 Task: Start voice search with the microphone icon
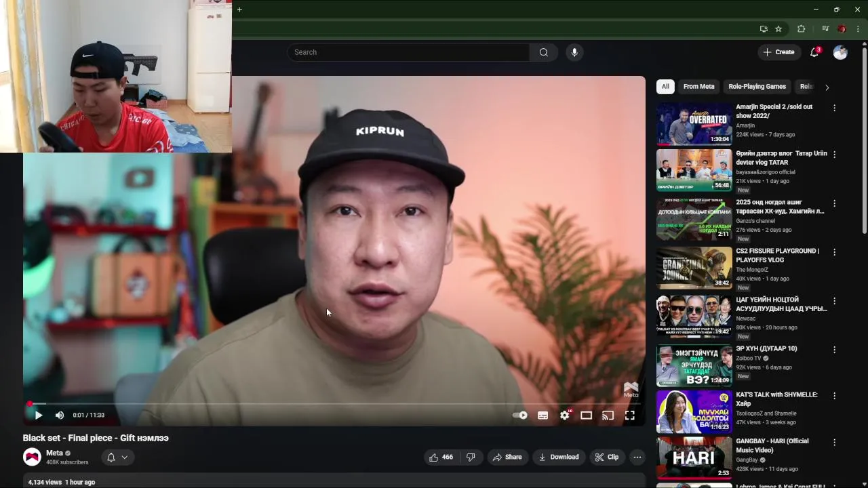574,52
